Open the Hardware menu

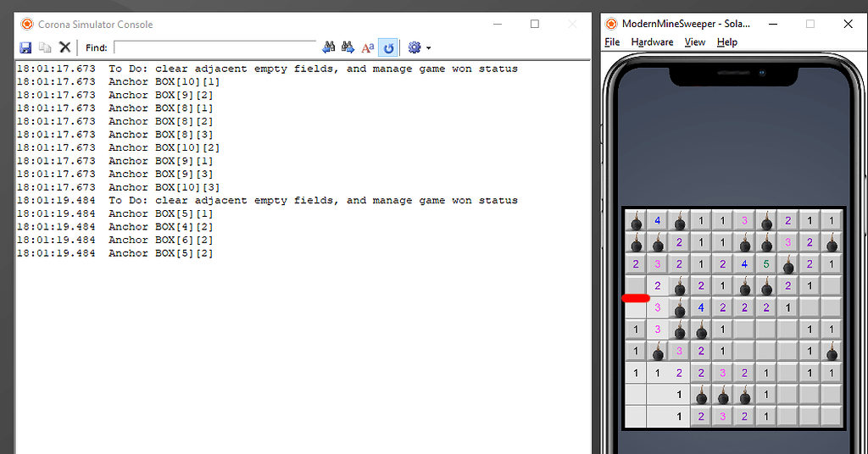(x=652, y=42)
